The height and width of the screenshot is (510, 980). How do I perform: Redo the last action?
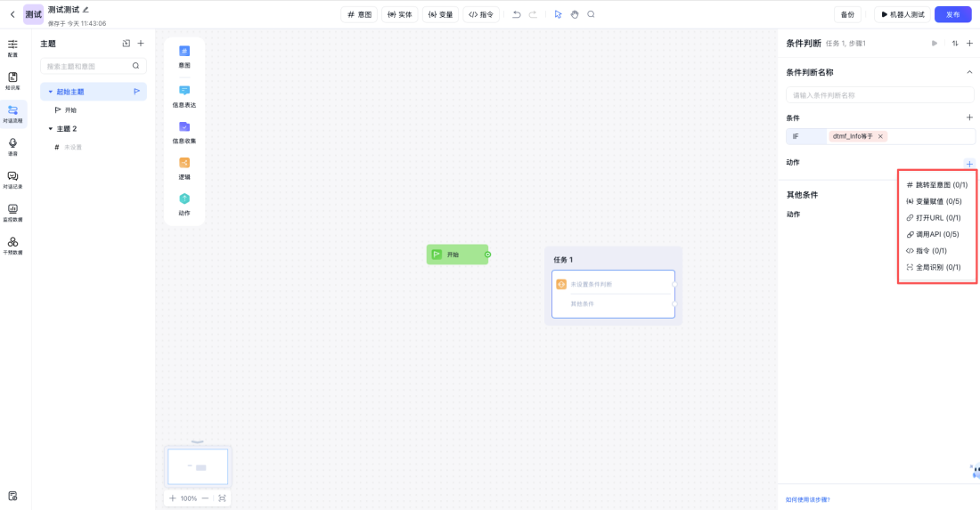pyautogui.click(x=533, y=14)
